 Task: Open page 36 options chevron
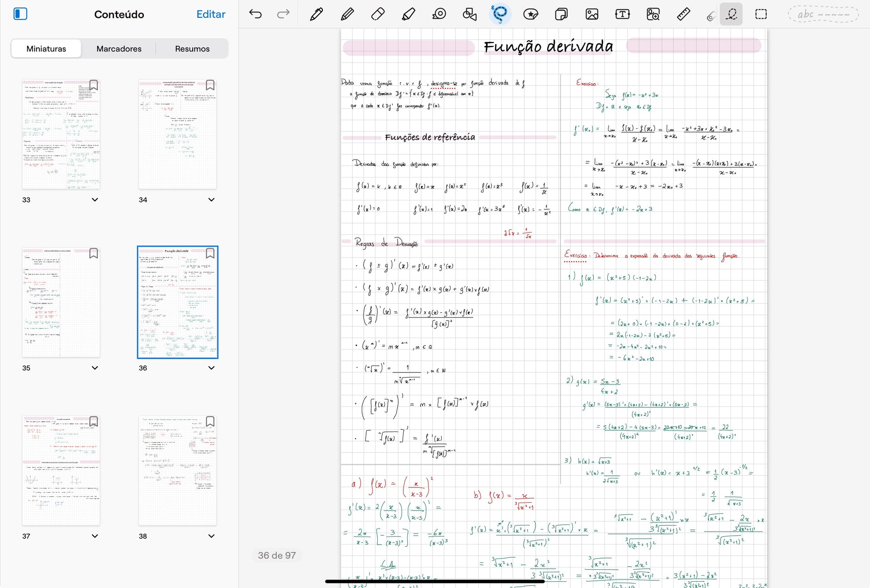[211, 368]
